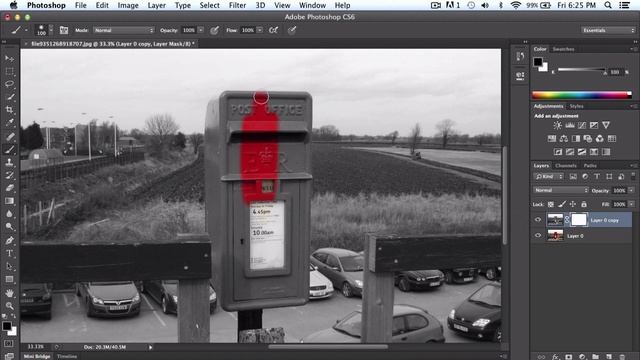Select the Clone Stamp tool
This screenshot has width=640, height=360.
click(9, 162)
